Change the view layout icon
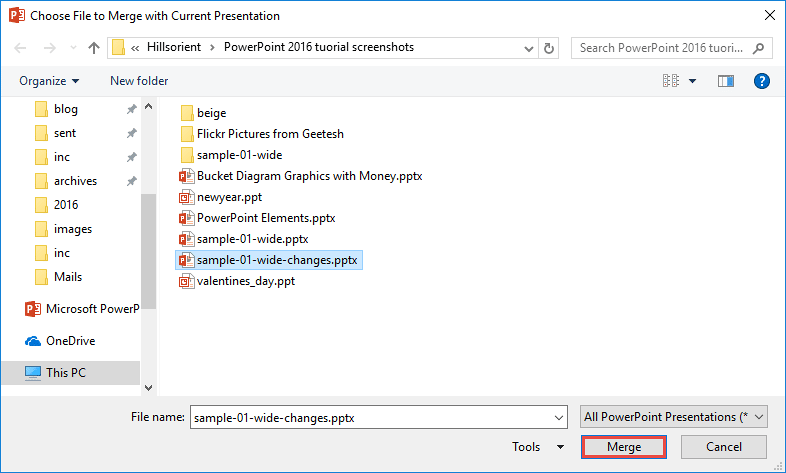This screenshot has width=786, height=473. (671, 81)
